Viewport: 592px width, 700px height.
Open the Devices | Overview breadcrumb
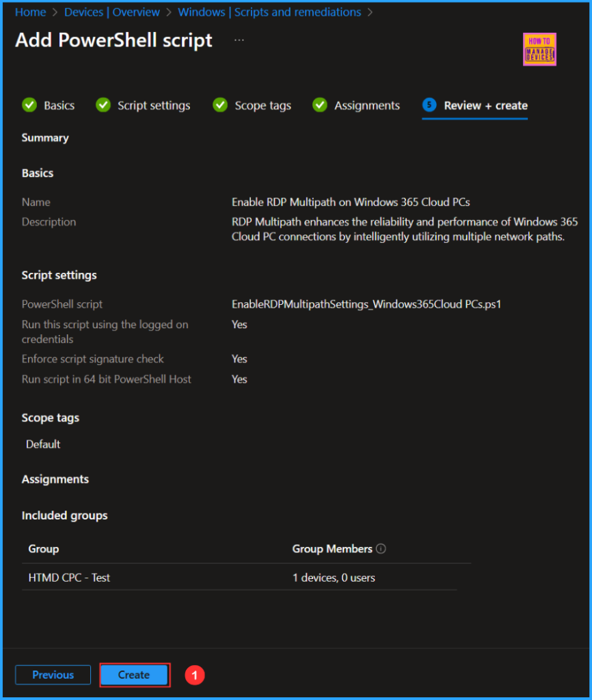112,12
